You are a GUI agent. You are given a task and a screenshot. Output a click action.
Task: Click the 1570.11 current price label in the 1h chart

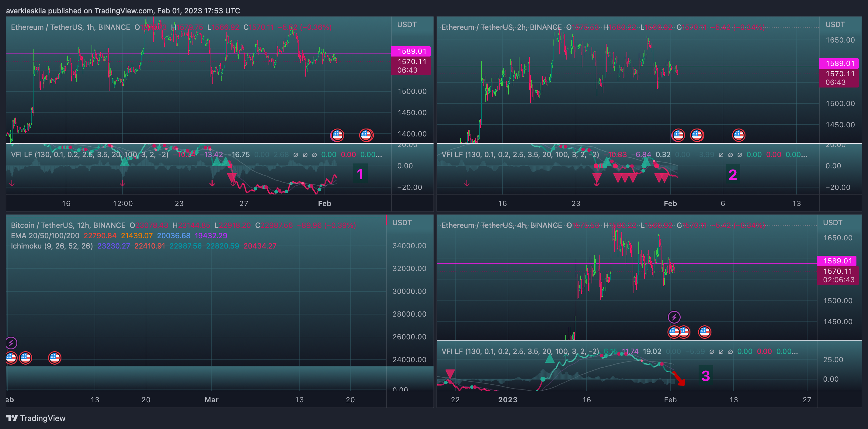(x=411, y=66)
